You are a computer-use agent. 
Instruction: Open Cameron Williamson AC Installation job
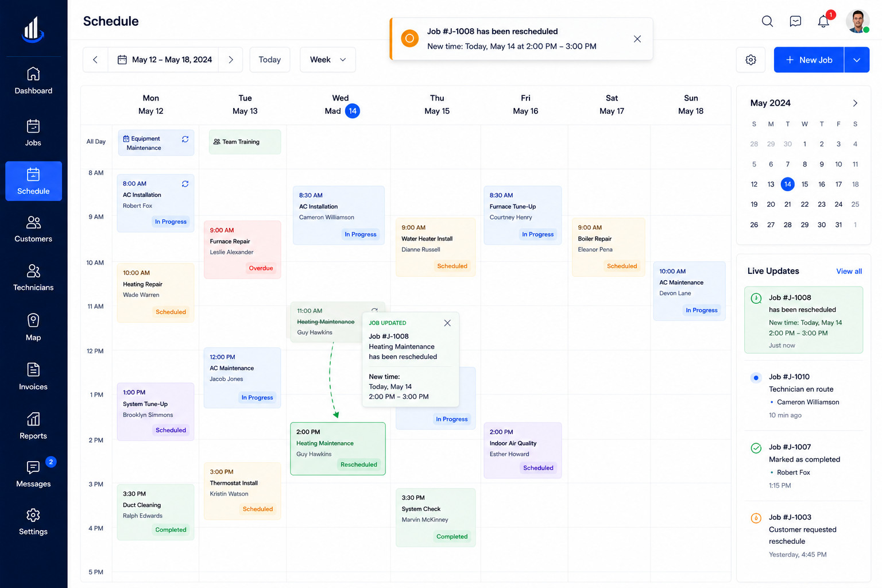[339, 215]
